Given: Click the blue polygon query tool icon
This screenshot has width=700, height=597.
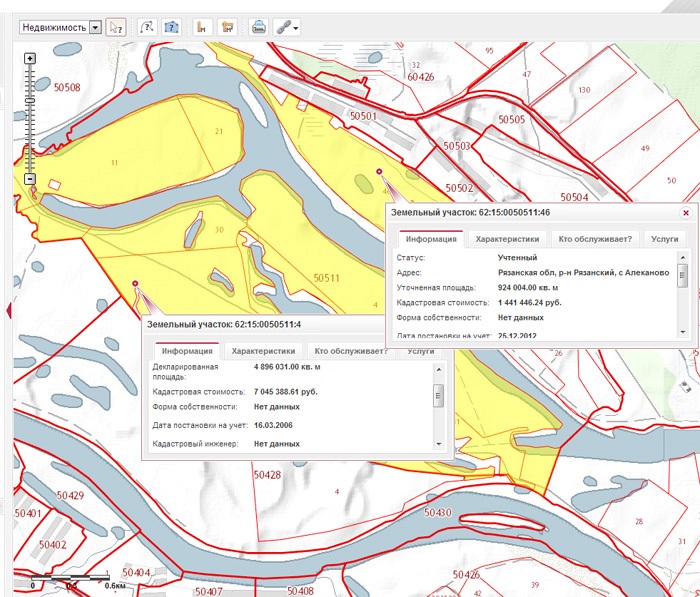Looking at the screenshot, I should point(171,27).
